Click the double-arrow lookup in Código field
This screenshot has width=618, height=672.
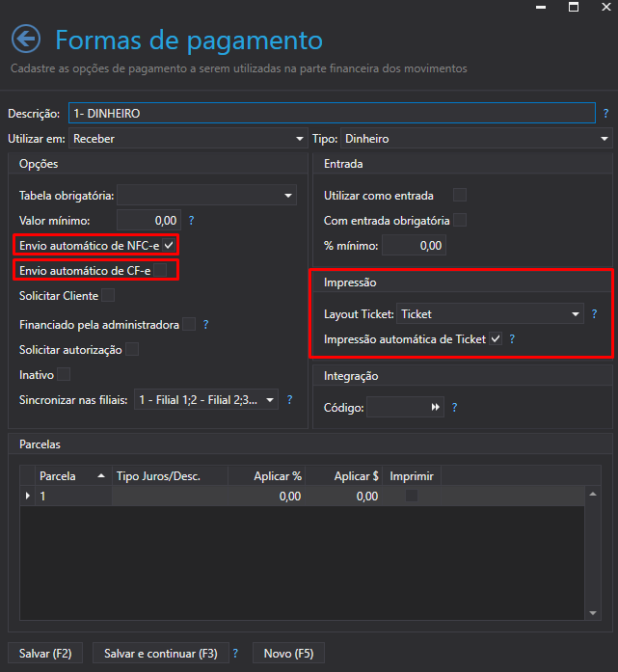coord(436,407)
